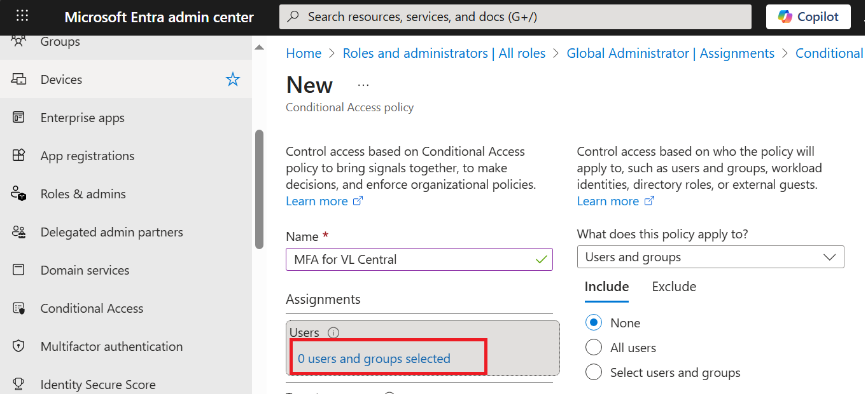Viewport: 868px width, 396px height.
Task: Click the dropdown chevron for policy scope
Action: click(x=830, y=257)
